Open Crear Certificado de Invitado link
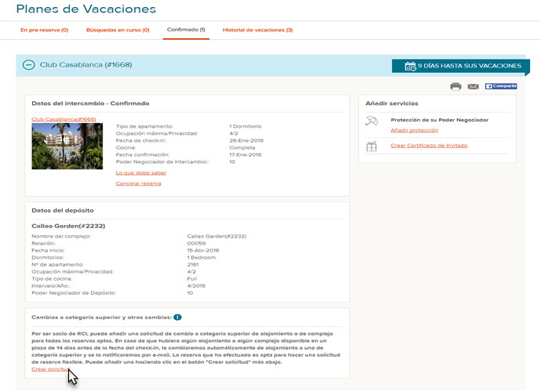 click(x=429, y=146)
